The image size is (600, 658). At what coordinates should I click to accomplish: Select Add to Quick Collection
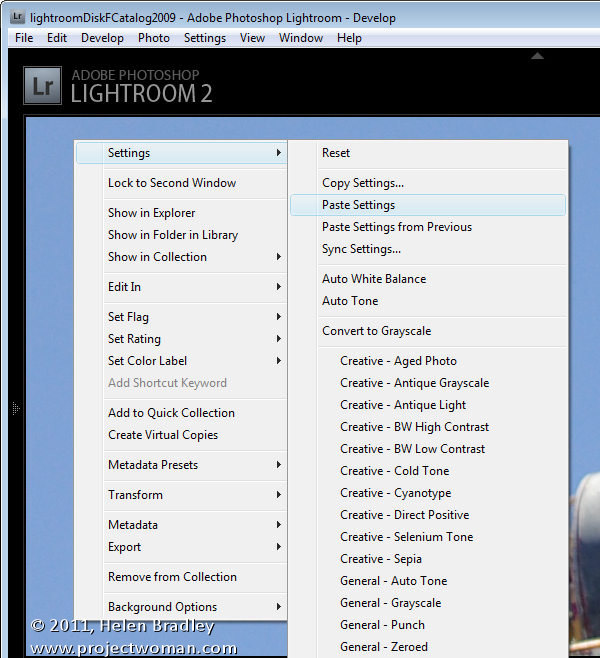click(182, 413)
